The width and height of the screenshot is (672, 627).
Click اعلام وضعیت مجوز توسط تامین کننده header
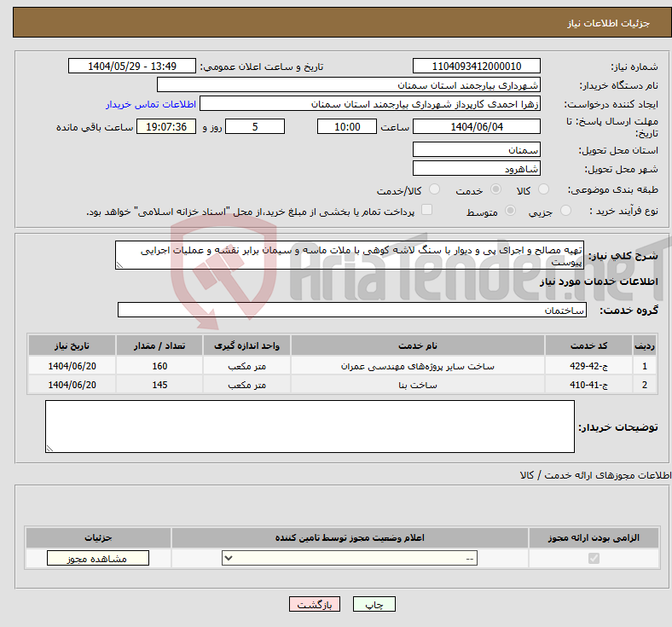[350, 537]
